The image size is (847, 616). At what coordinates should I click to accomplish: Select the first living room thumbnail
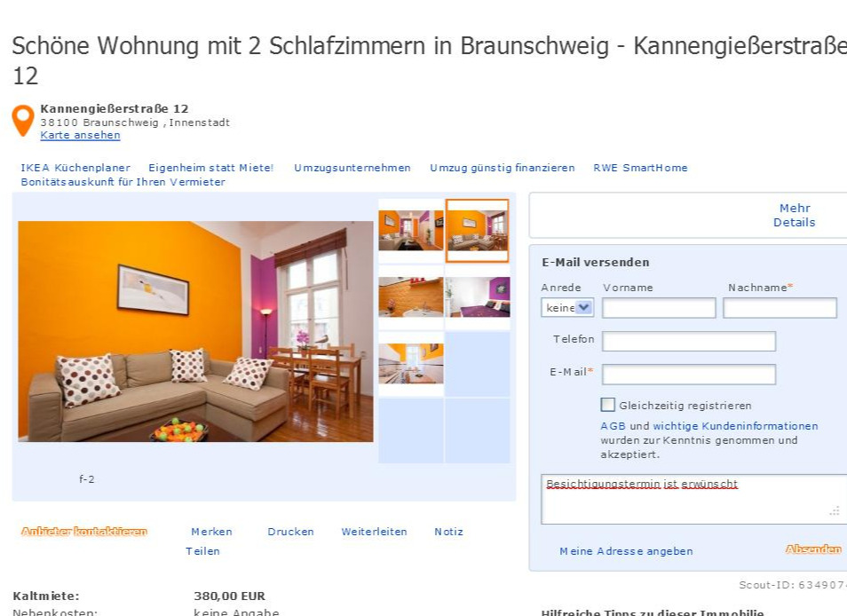point(410,231)
